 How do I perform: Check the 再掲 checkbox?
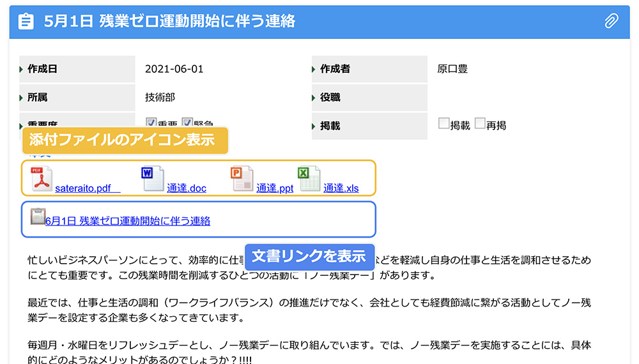click(480, 124)
